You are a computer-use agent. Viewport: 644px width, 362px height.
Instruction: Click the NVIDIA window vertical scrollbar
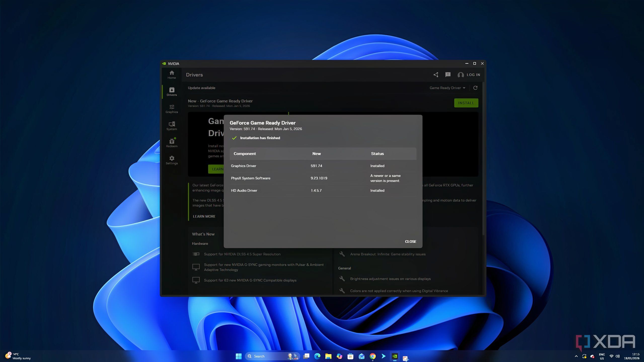(x=483, y=158)
